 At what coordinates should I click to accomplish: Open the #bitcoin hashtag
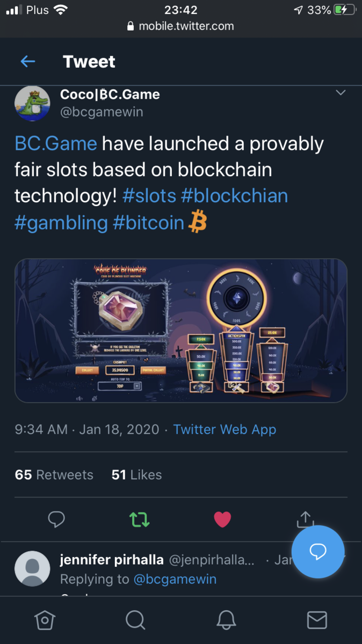click(148, 222)
